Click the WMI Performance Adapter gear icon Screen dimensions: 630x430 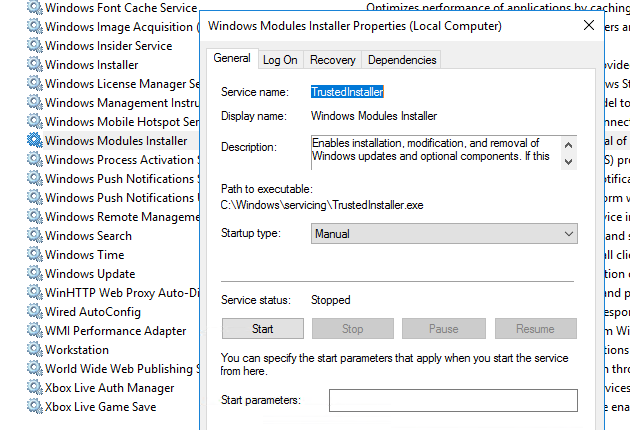[35, 330]
